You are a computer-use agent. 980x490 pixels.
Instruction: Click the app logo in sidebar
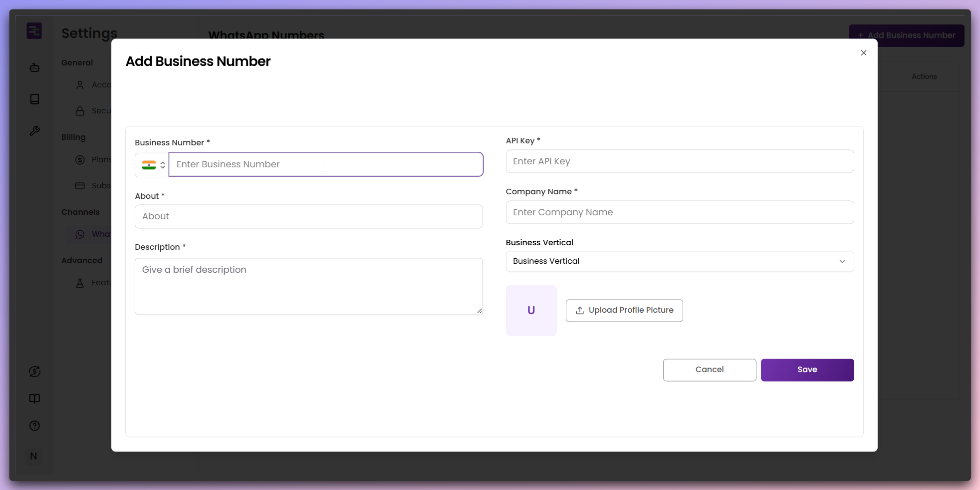(x=34, y=31)
